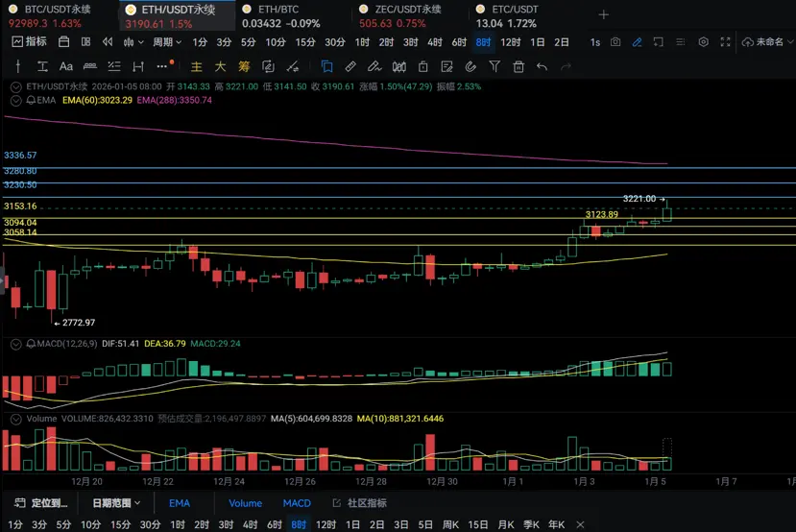Collapse the ETH/USDT永续 info row toggle
Viewport: 796px width, 532px height.
coord(15,86)
